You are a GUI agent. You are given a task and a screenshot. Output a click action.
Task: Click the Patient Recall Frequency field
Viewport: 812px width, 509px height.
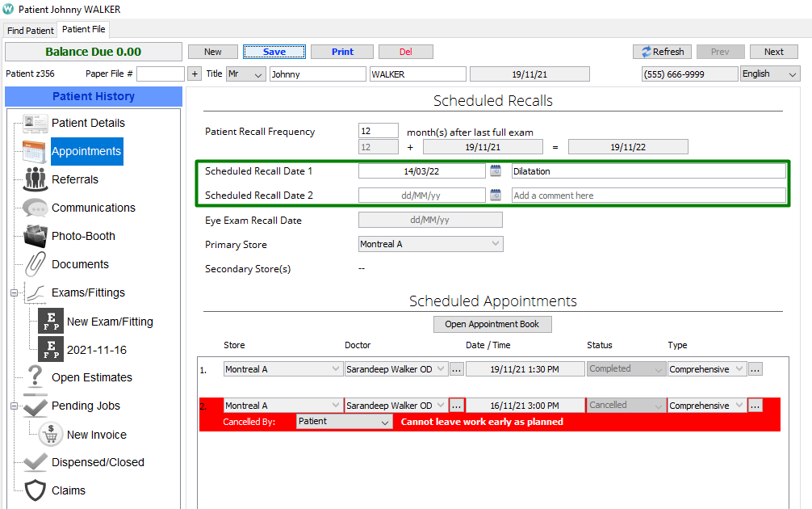coord(379,131)
